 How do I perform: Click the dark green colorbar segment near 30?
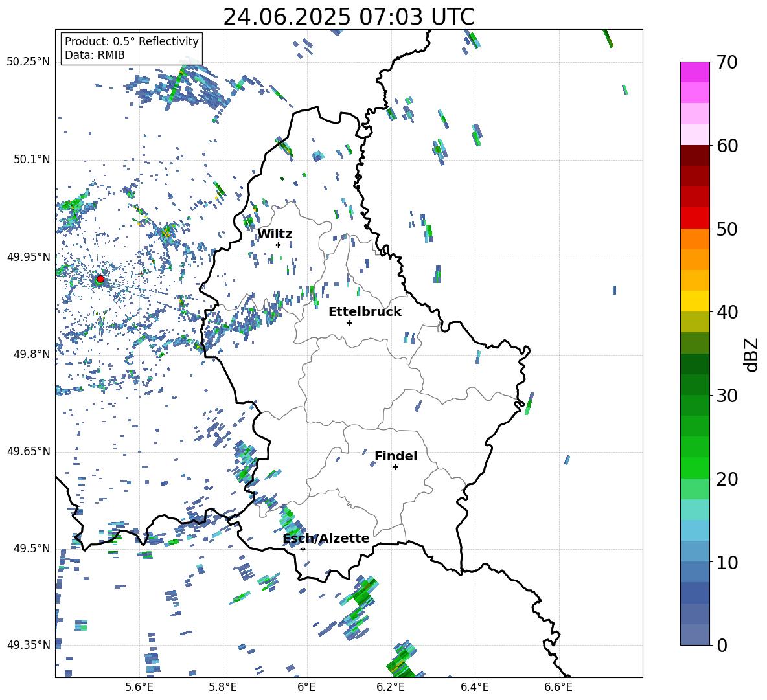694,385
